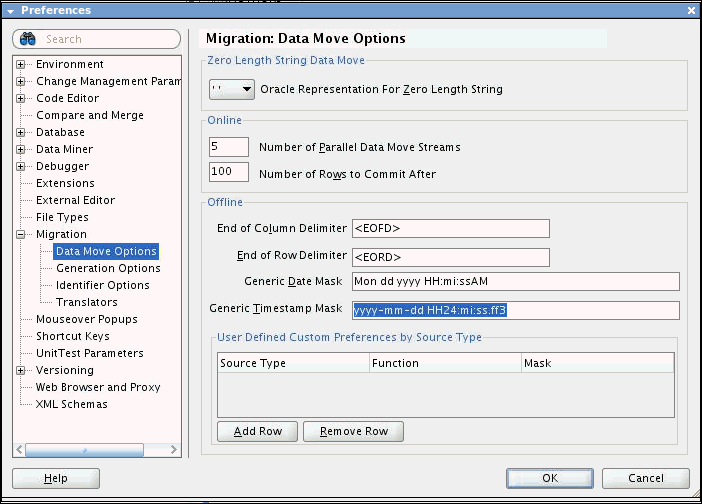The height and width of the screenshot is (504, 702).
Task: Open the Zero Length String representation dropdown
Action: 232,89
